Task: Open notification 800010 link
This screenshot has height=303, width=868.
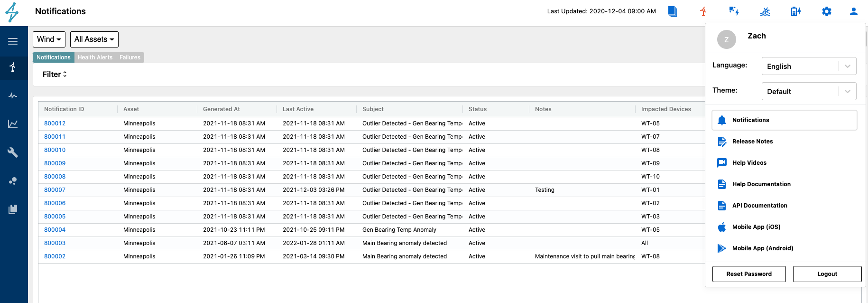Action: click(55, 150)
